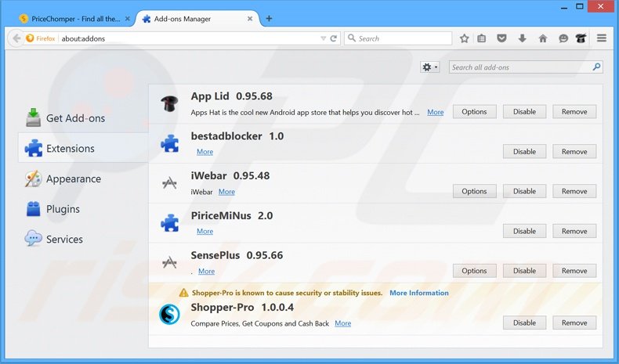
Task: Open the add-ons tools gear dropdown
Action: pyautogui.click(x=430, y=67)
